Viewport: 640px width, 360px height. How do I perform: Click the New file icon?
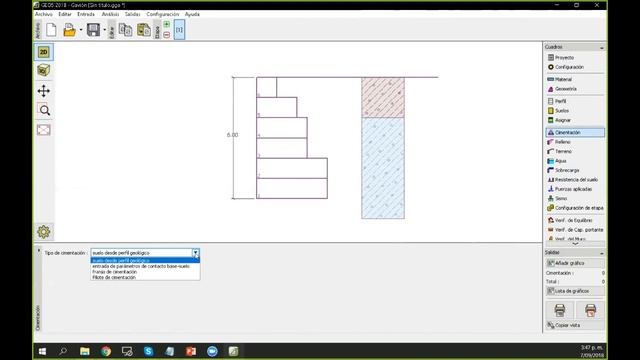pos(51,30)
